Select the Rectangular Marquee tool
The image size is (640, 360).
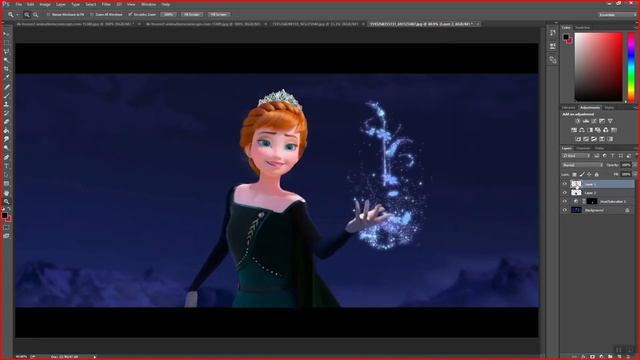pyautogui.click(x=6, y=43)
